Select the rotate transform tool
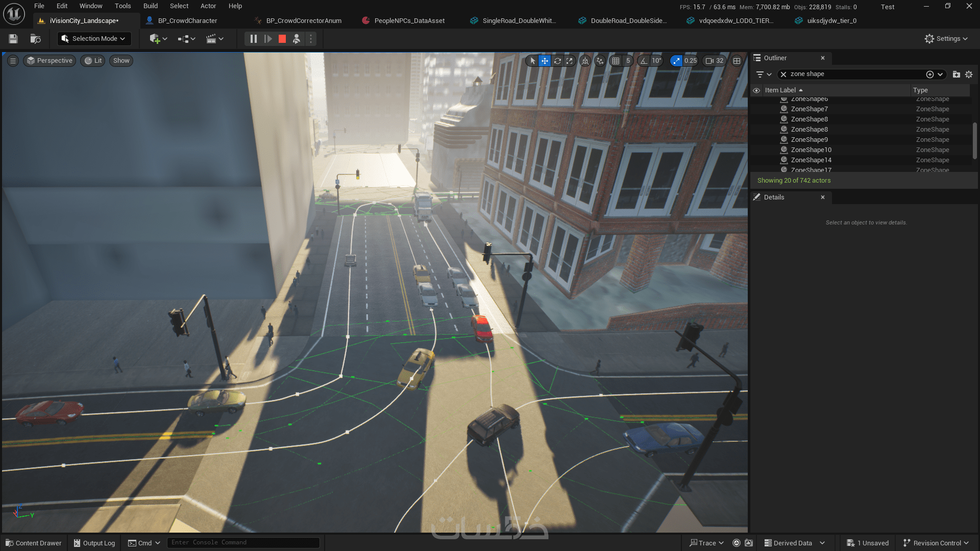 click(x=557, y=61)
